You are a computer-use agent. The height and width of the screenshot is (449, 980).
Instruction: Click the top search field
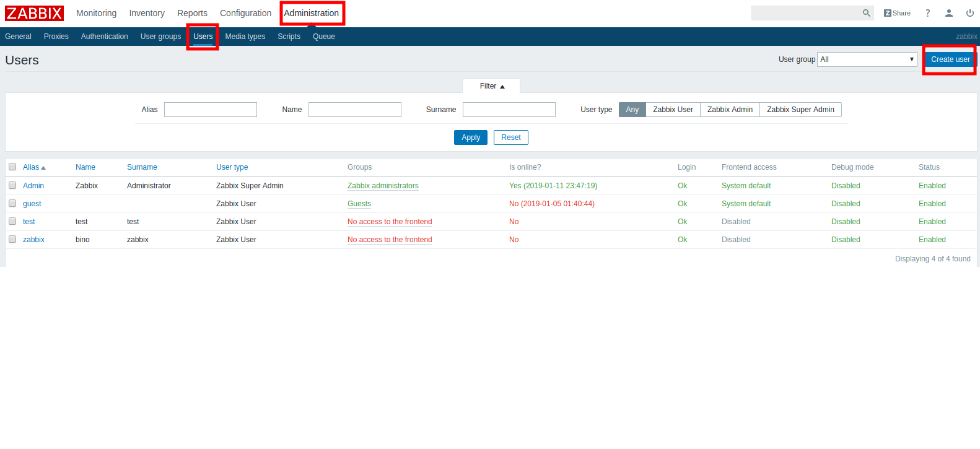(805, 13)
